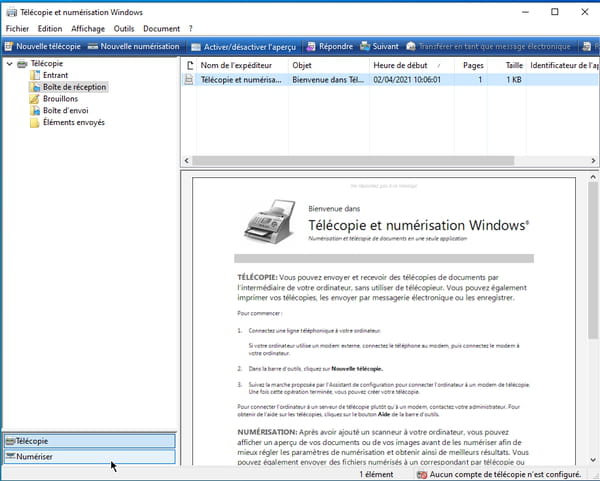Click Nouvelle numérisation button label
Screen dimensions: 600x481
tap(140, 46)
